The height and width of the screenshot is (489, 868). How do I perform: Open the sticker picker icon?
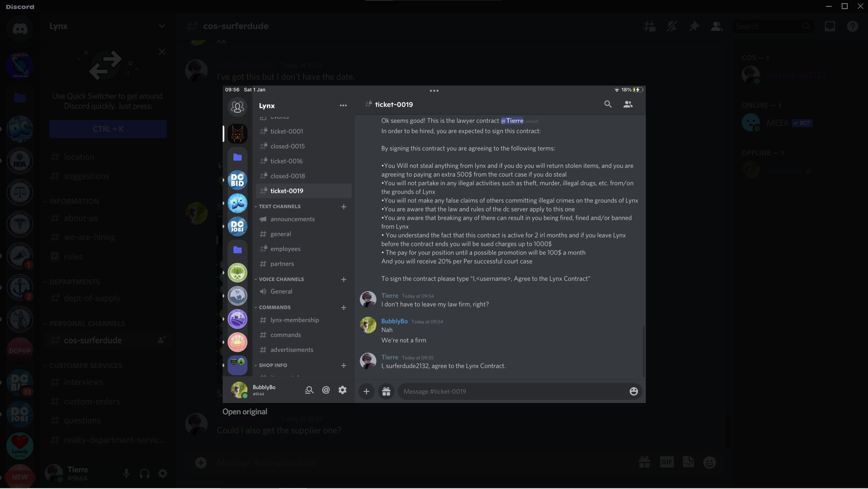[x=688, y=462]
